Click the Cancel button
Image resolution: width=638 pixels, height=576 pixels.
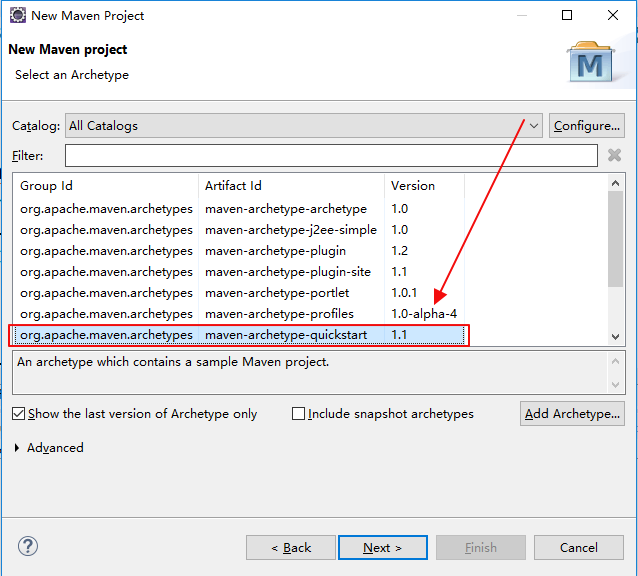pyautogui.click(x=579, y=548)
